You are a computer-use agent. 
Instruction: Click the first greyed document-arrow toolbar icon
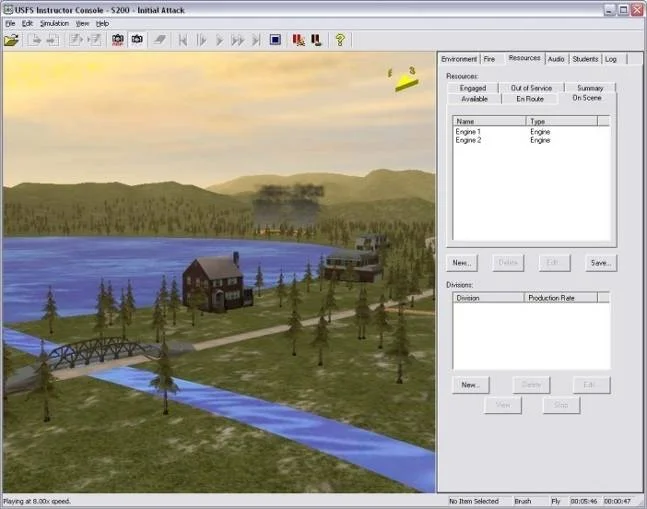click(x=35, y=40)
